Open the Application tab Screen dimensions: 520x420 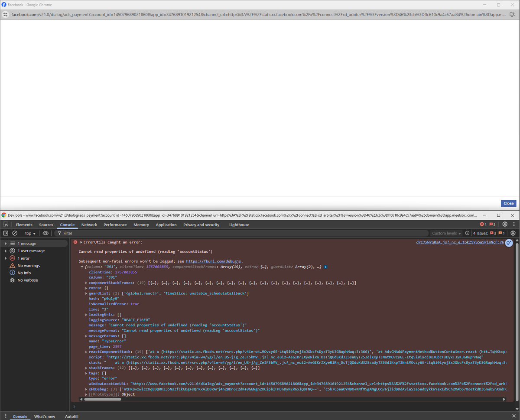coord(166,225)
